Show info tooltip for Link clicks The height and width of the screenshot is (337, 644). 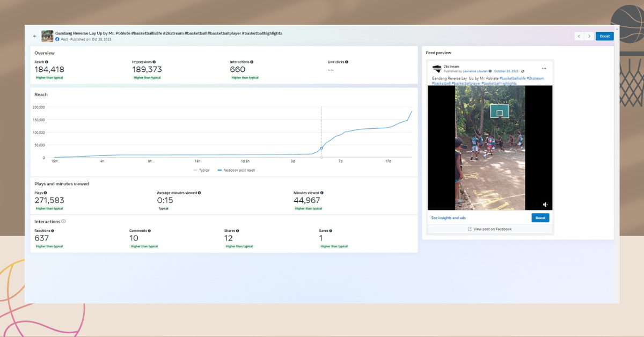pos(347,62)
